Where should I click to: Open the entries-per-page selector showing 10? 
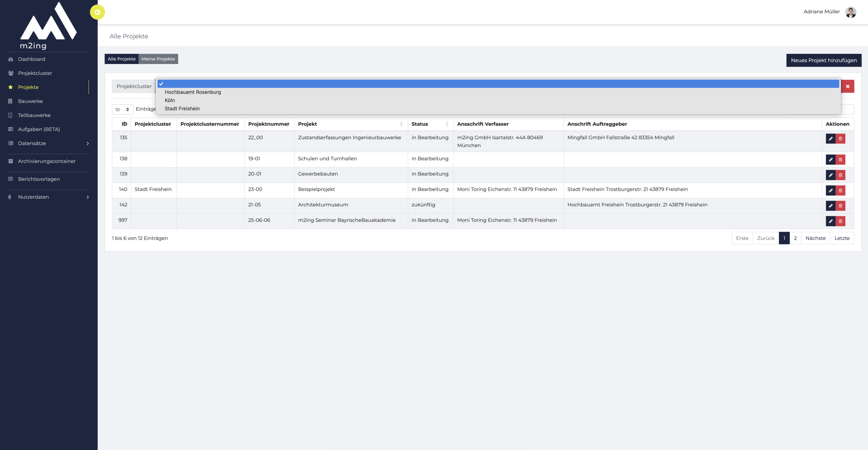tap(122, 110)
